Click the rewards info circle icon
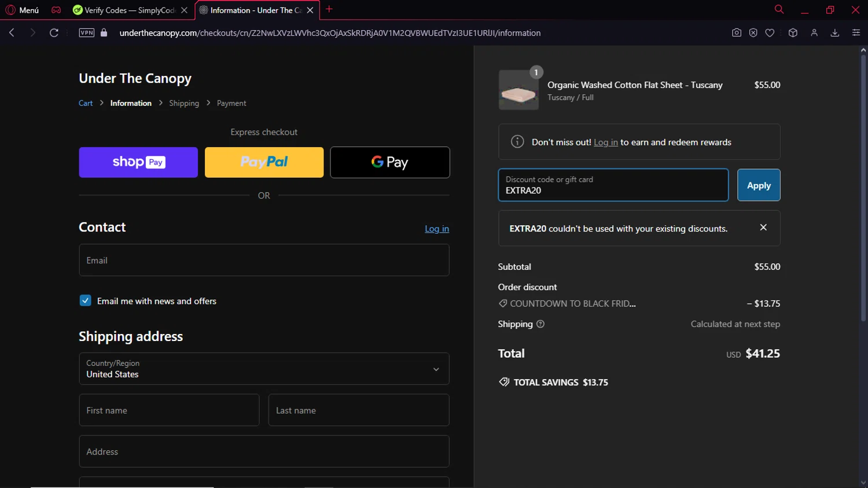This screenshot has width=868, height=488. [x=517, y=142]
